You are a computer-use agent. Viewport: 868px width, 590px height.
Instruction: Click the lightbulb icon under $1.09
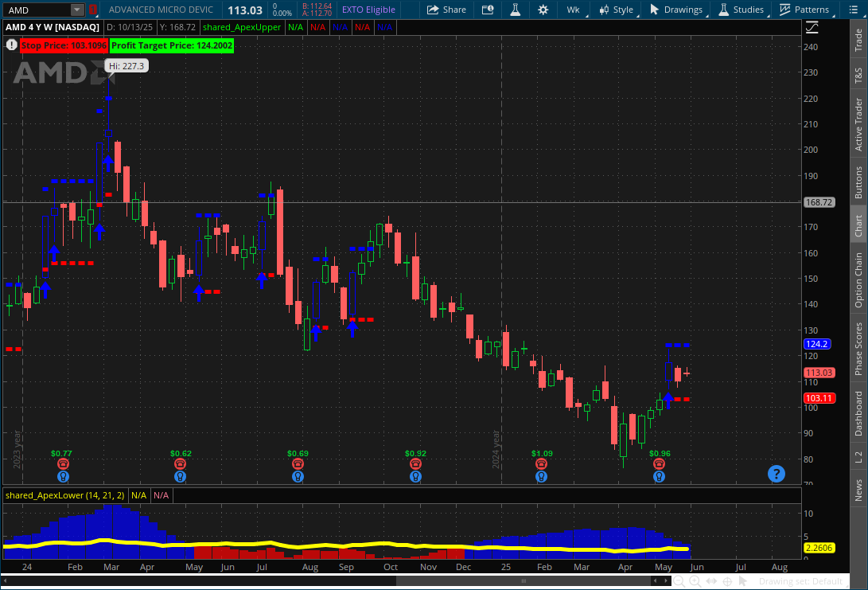(x=541, y=476)
